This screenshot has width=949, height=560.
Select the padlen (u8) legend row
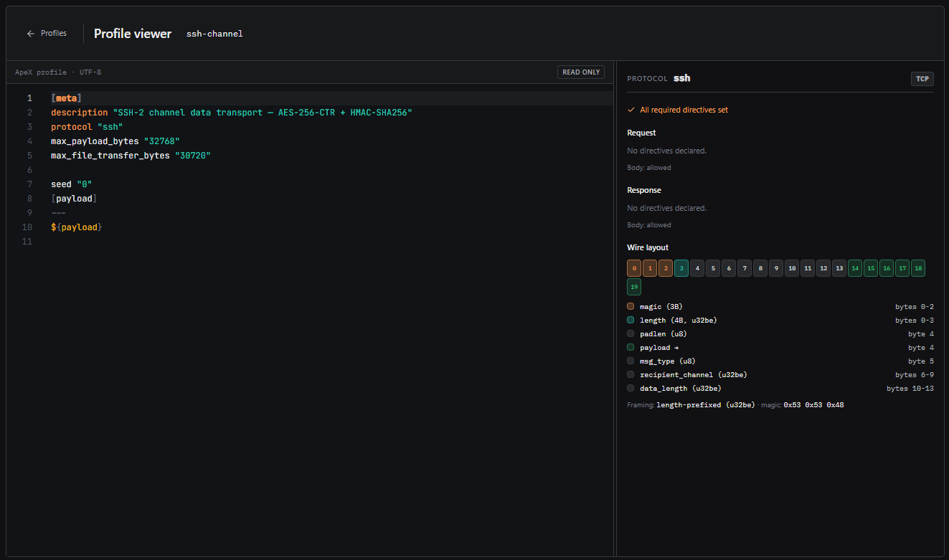tap(780, 333)
